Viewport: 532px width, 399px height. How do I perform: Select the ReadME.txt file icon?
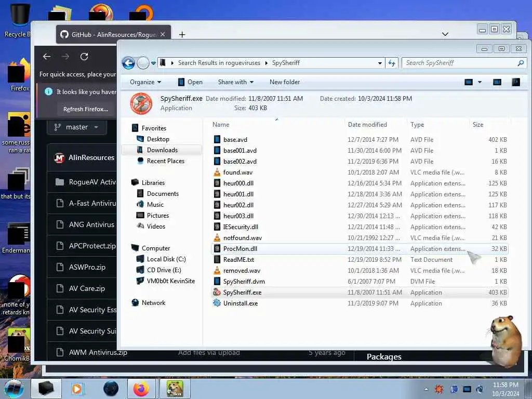pos(217,260)
